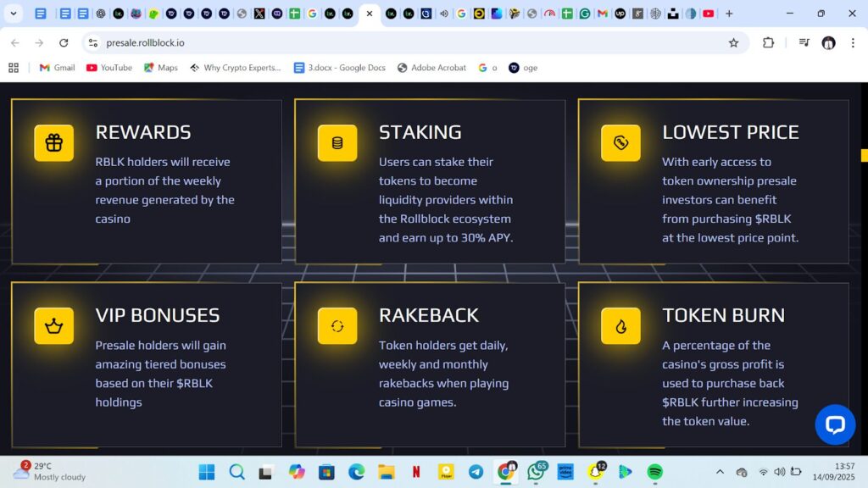
Task: Open Spotify from the taskbar
Action: (x=654, y=472)
